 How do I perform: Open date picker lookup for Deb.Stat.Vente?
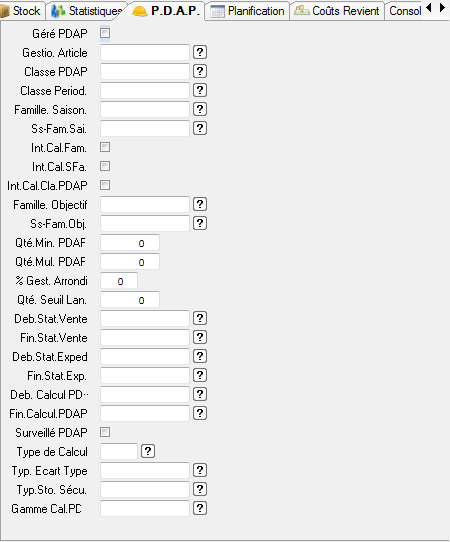pyautogui.click(x=200, y=319)
